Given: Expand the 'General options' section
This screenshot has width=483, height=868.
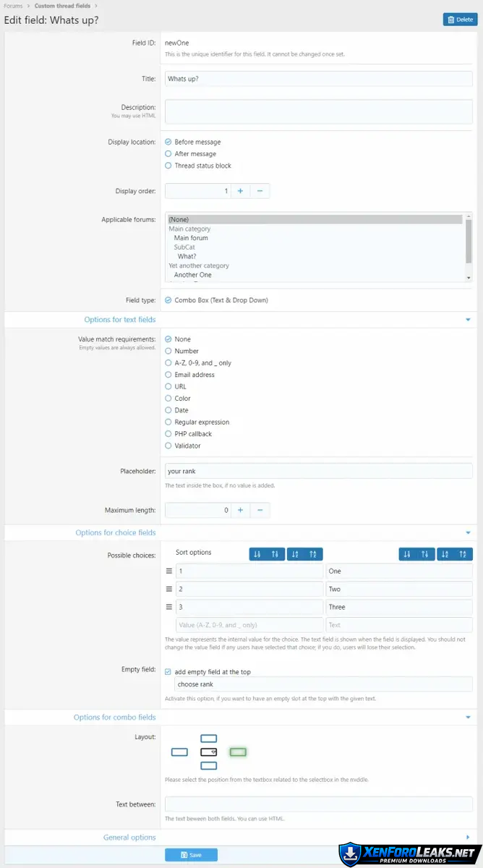Looking at the screenshot, I should 468,838.
